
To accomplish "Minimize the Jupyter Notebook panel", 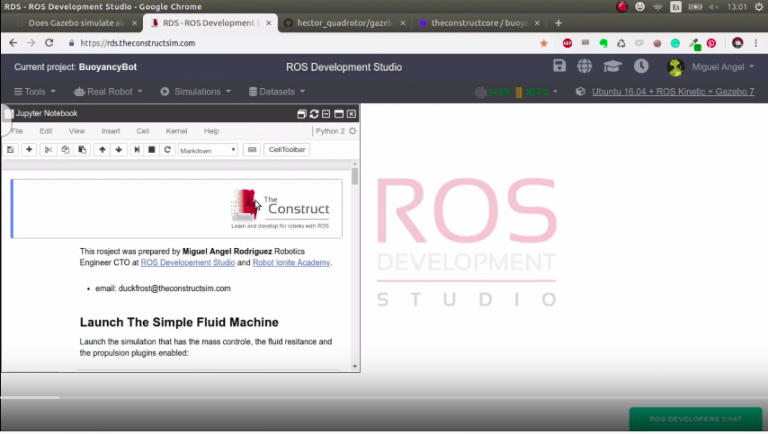I will (x=326, y=114).
